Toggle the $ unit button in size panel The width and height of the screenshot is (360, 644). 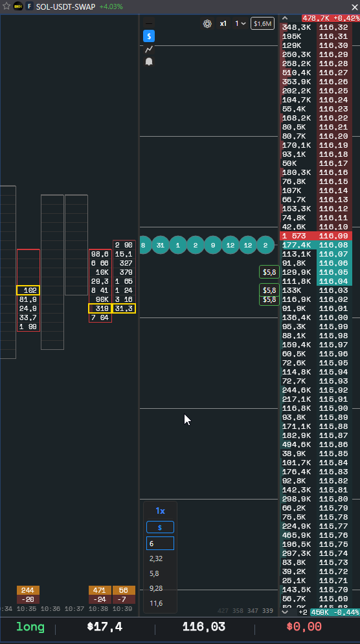pos(160,527)
